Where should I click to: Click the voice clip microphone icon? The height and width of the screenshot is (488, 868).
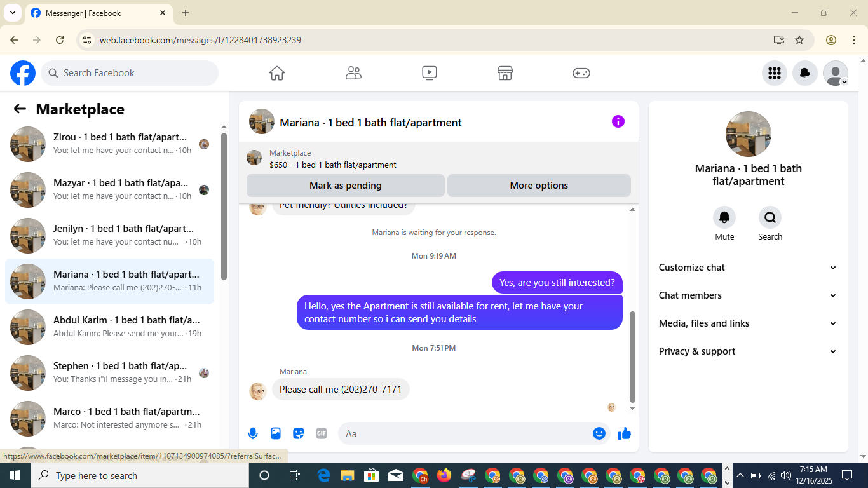(x=253, y=433)
